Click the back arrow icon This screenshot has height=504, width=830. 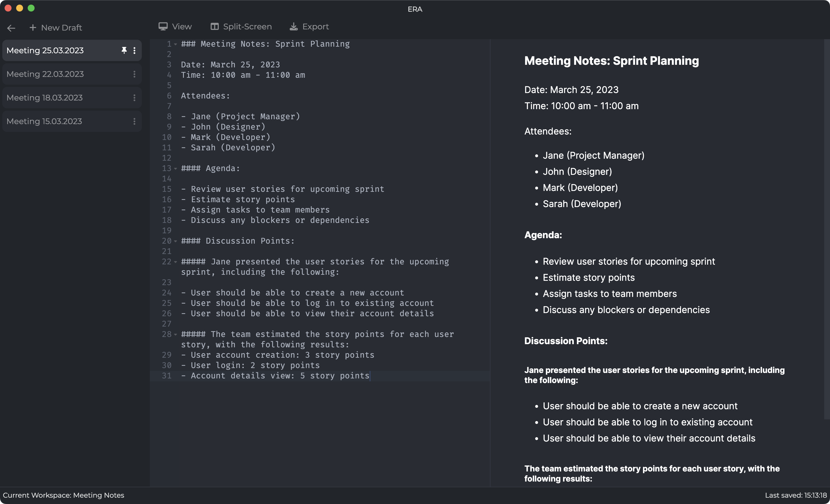(11, 28)
